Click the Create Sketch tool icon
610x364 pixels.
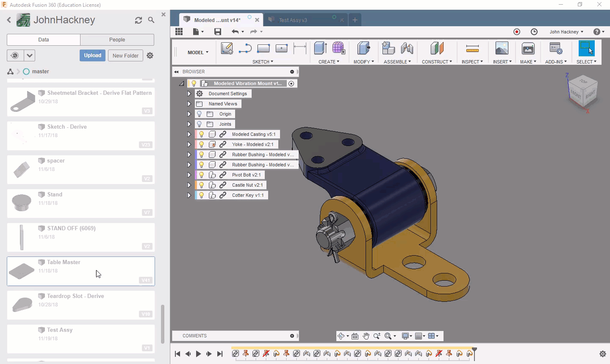tap(227, 48)
